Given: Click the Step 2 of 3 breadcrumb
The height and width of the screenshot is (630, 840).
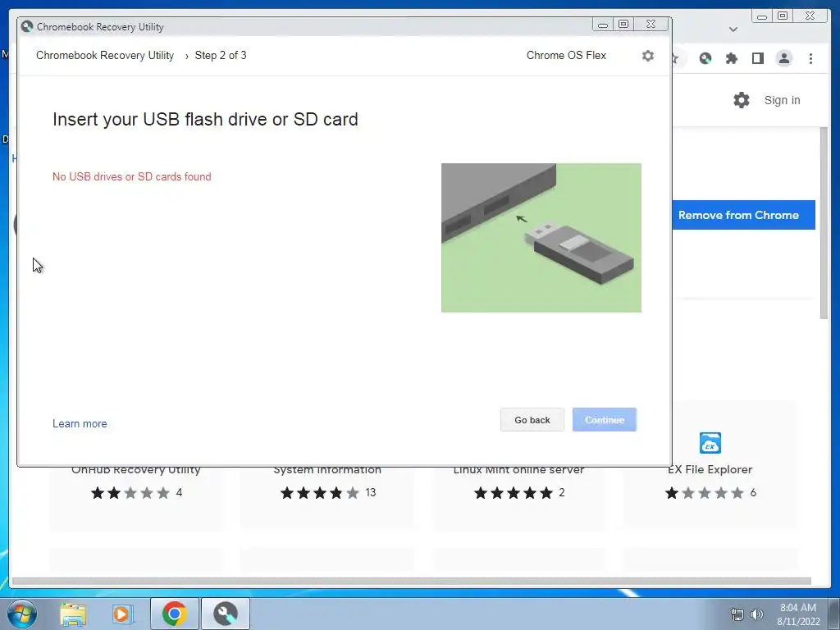Looking at the screenshot, I should pos(221,55).
